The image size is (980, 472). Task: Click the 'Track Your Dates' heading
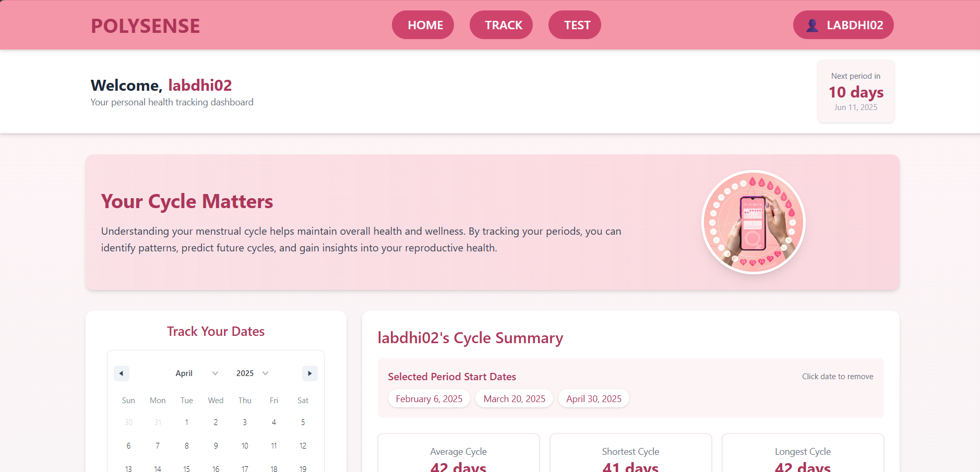point(216,332)
